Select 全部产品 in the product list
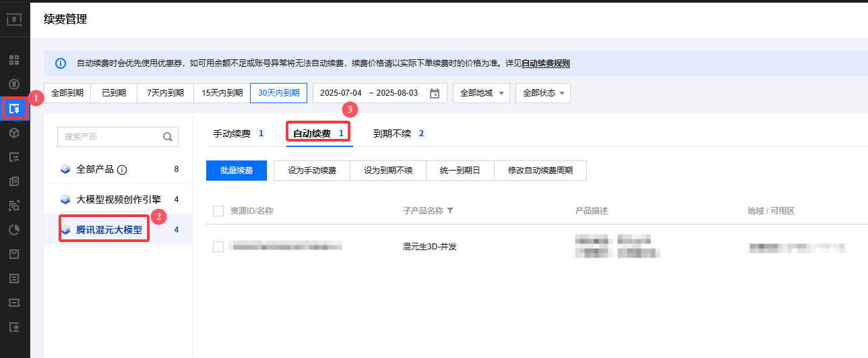Screen dimensions: 868x358 tap(118, 169)
